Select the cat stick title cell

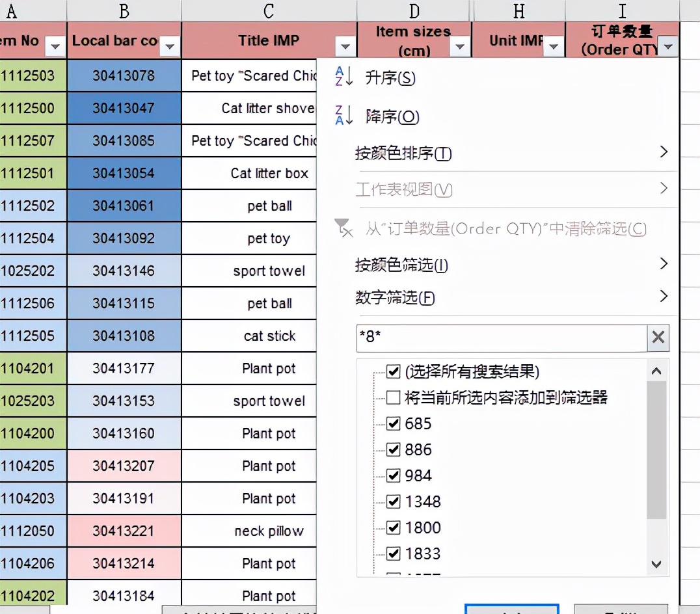click(x=249, y=336)
